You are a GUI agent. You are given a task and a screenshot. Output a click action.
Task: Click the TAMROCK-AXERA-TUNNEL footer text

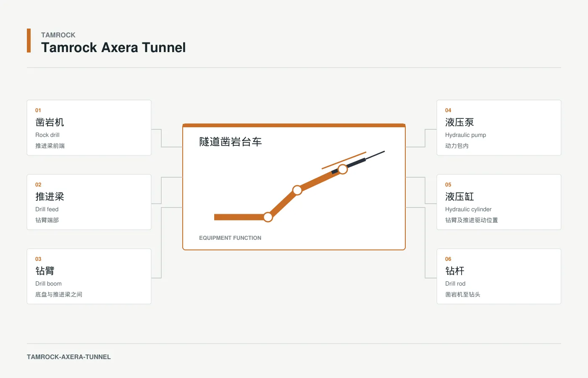tap(69, 357)
